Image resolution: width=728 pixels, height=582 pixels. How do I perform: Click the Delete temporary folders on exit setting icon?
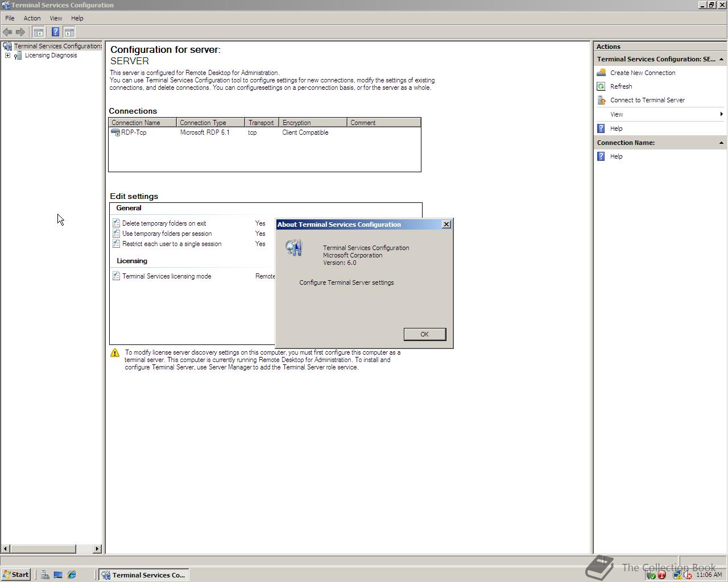116,223
